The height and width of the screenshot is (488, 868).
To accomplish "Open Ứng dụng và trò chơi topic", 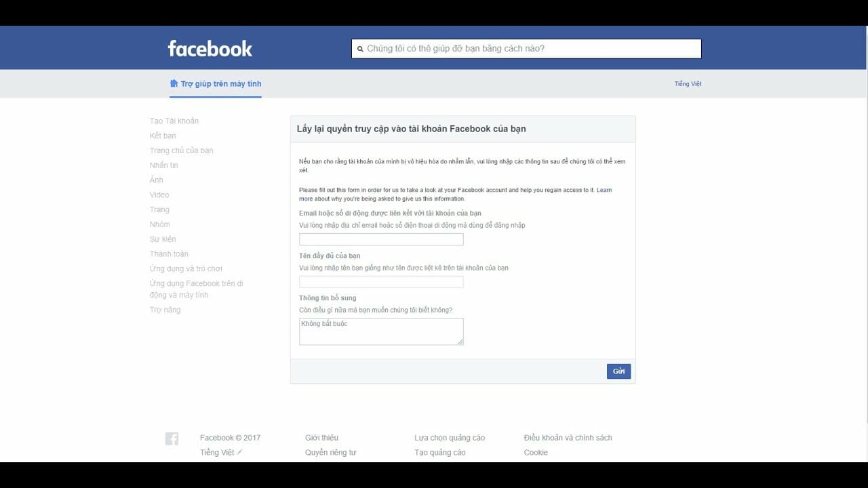I will click(x=186, y=269).
